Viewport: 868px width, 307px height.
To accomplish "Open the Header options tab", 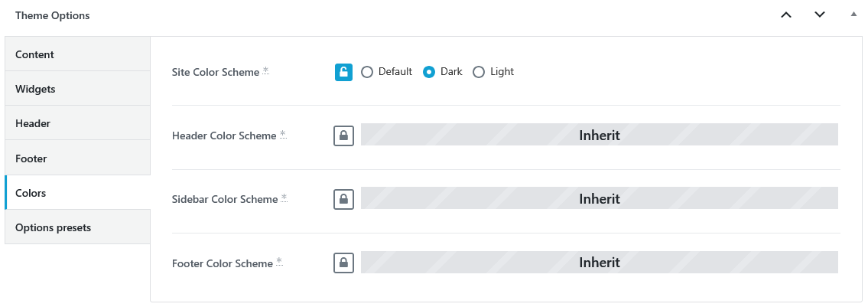I will (x=77, y=123).
